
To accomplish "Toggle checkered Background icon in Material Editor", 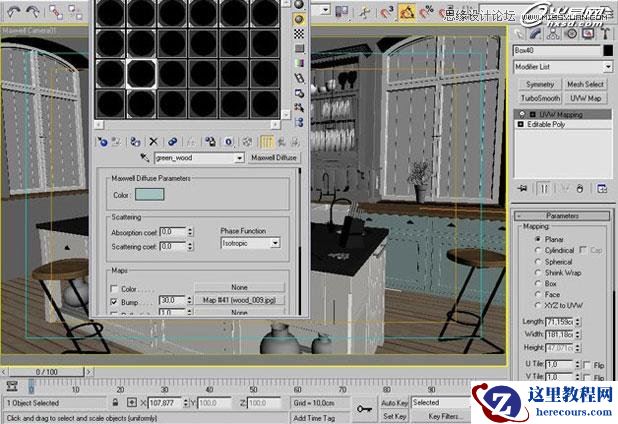I will (x=299, y=34).
